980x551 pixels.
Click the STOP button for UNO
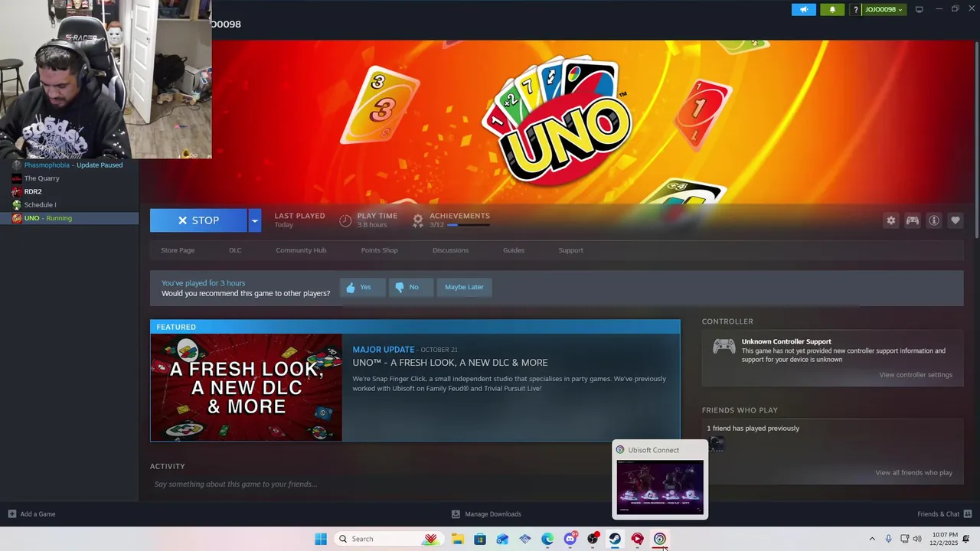point(198,220)
